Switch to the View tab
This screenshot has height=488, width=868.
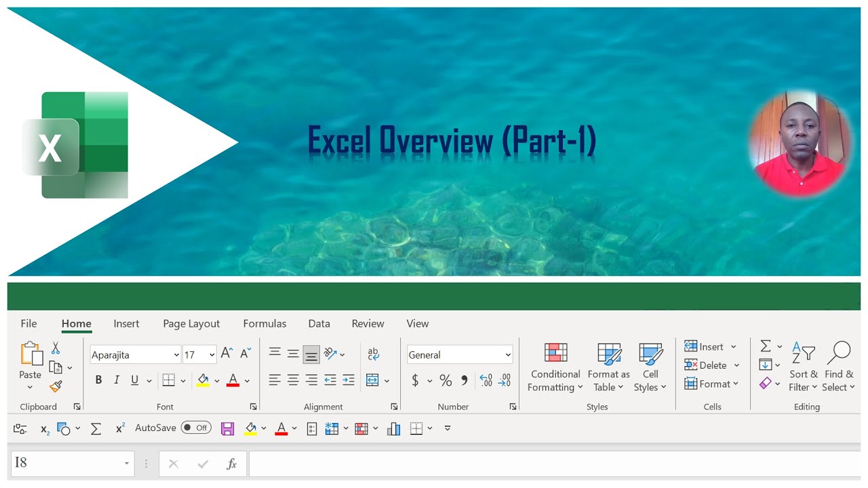tap(418, 323)
